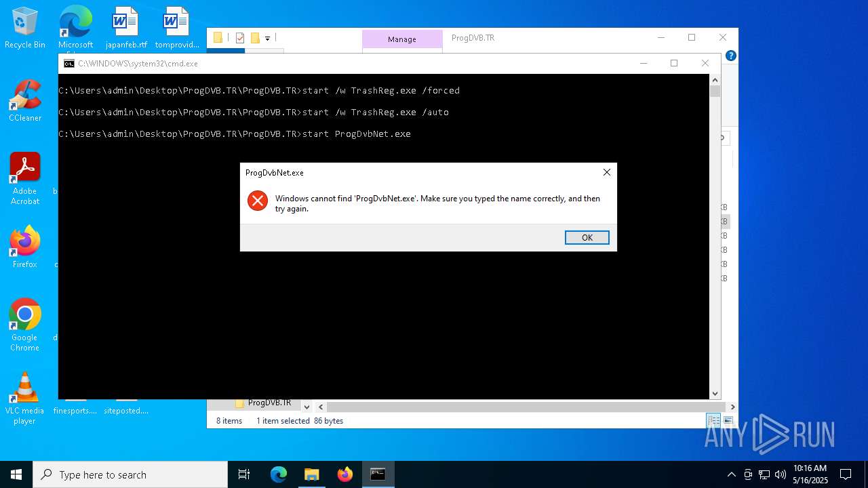The image size is (868, 488).
Task: Minimize the cmd.exe window
Action: pos(643,63)
